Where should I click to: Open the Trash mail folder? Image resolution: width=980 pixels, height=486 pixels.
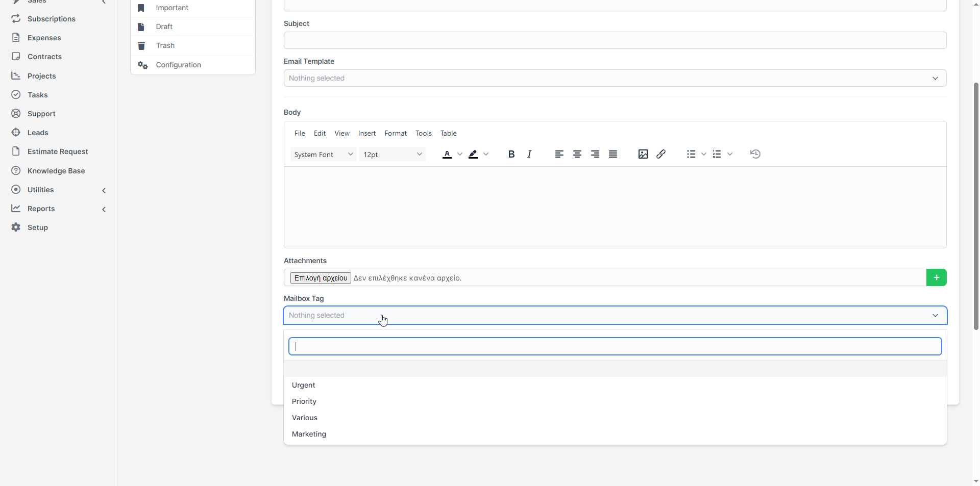pos(165,45)
